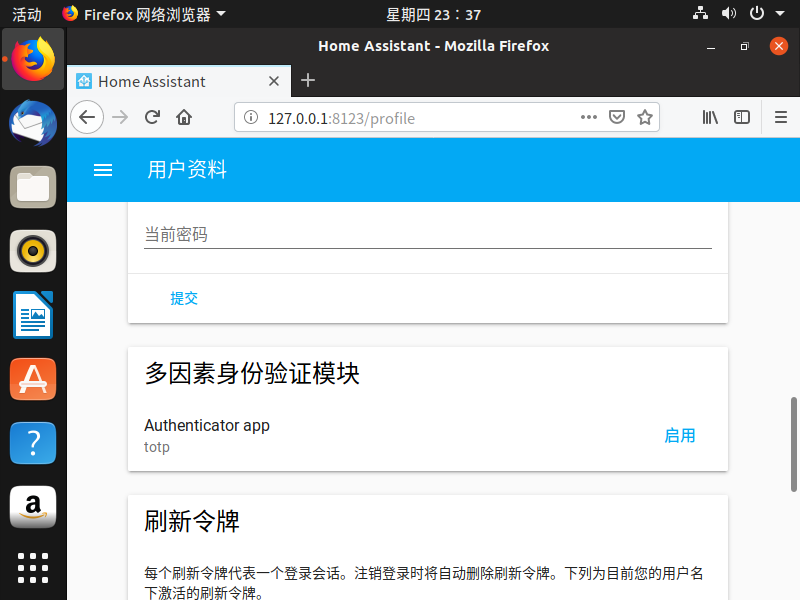
Task: Click the URL address bar
Action: (x=420, y=118)
